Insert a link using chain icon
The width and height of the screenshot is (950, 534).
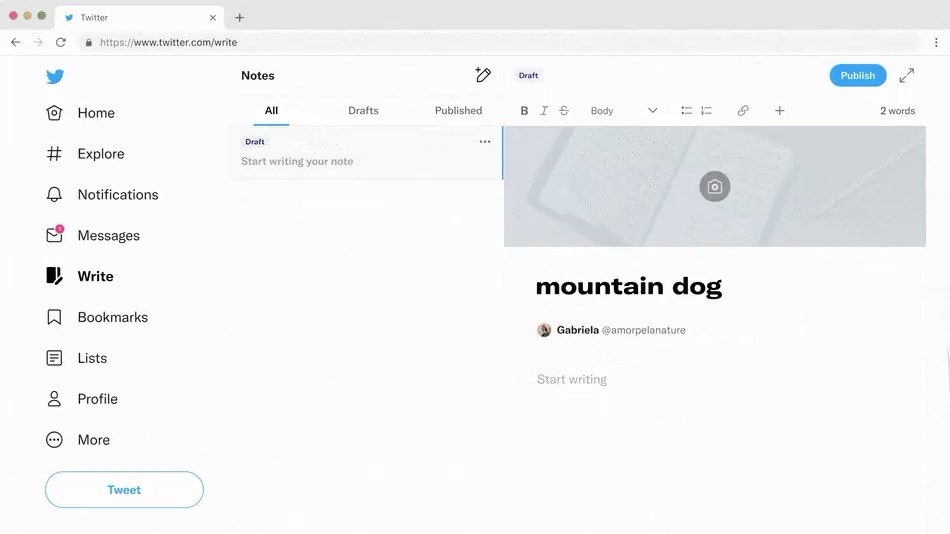(743, 111)
